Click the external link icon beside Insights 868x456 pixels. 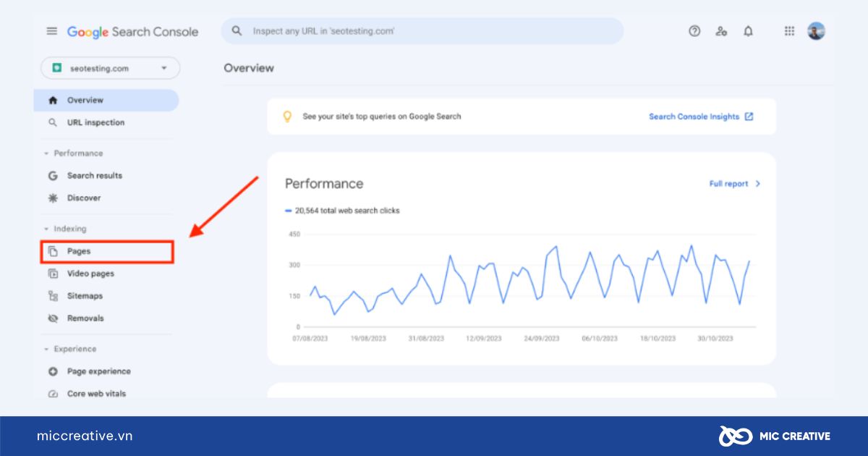click(x=749, y=116)
